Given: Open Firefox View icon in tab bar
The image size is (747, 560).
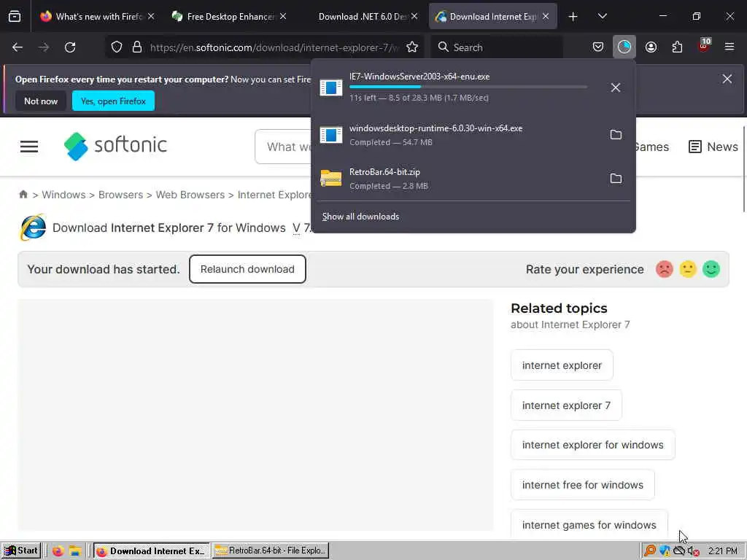Looking at the screenshot, I should point(15,17).
